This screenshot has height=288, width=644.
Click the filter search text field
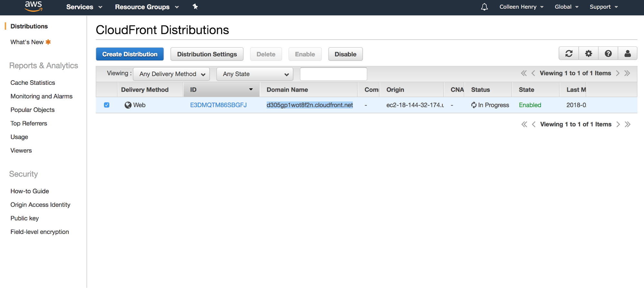pos(333,74)
